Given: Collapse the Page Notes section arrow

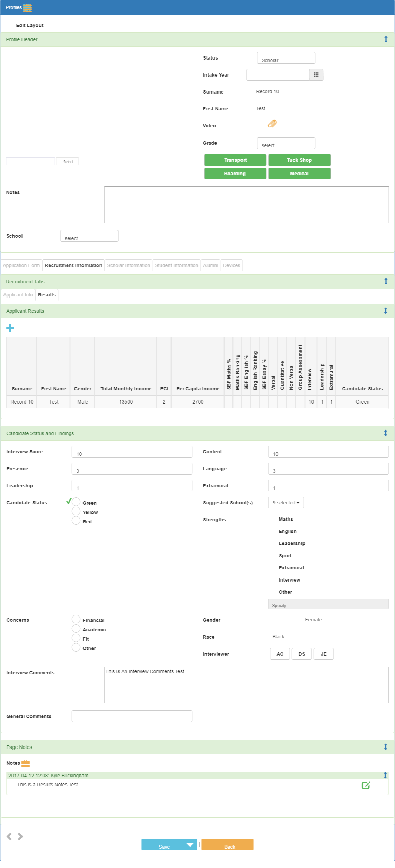Looking at the screenshot, I should [386, 747].
